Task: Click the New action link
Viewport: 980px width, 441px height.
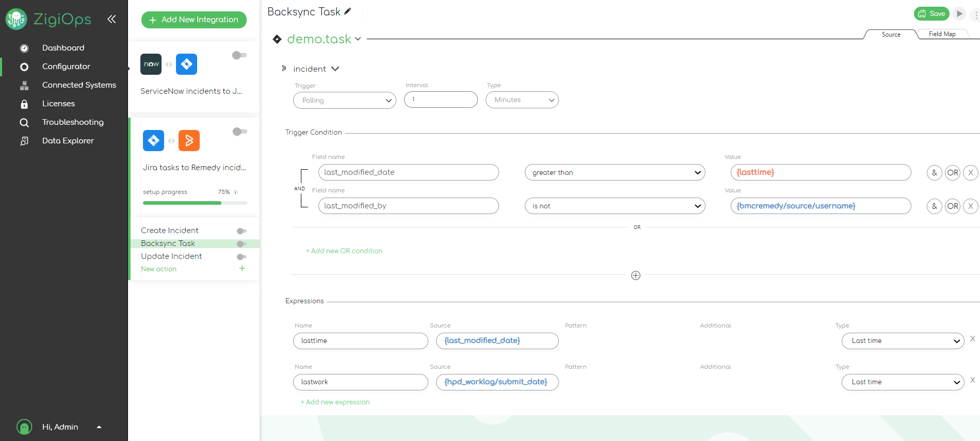Action: pos(159,269)
